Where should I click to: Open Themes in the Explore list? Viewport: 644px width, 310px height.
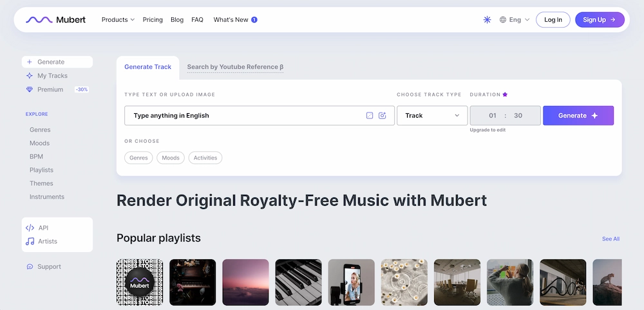41,183
